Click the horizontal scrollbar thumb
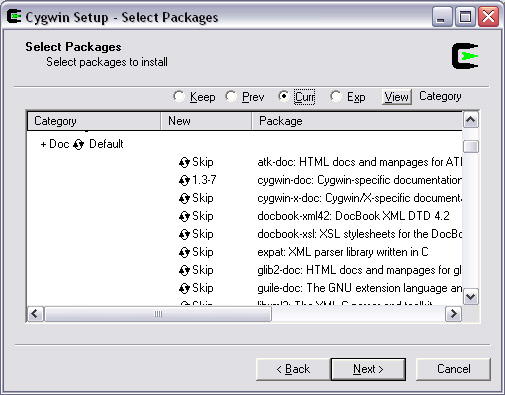The image size is (505, 395). 158,314
